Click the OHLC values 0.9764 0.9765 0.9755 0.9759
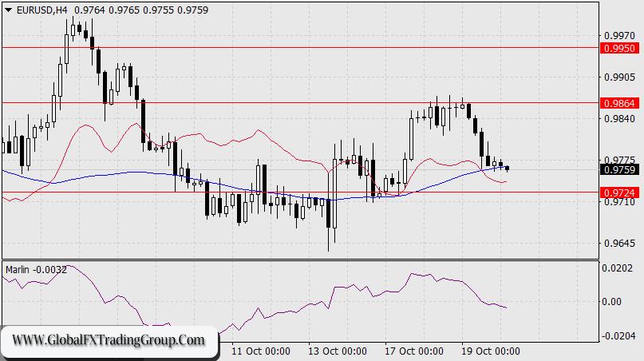 (x=141, y=10)
